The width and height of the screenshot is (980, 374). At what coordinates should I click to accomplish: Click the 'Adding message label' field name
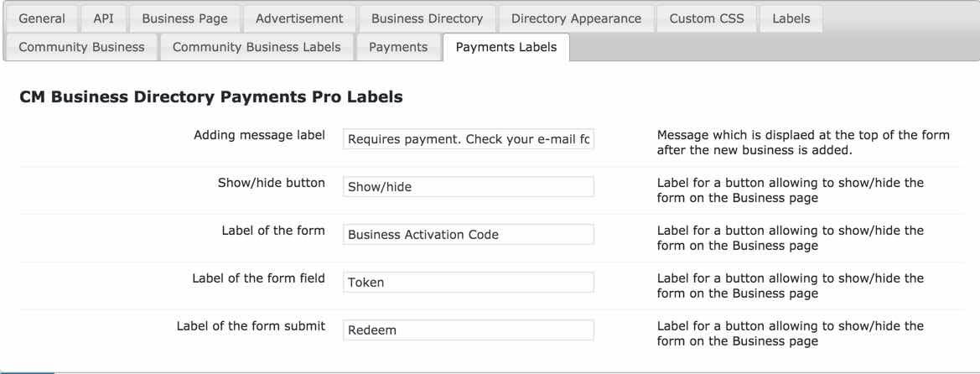(x=259, y=135)
